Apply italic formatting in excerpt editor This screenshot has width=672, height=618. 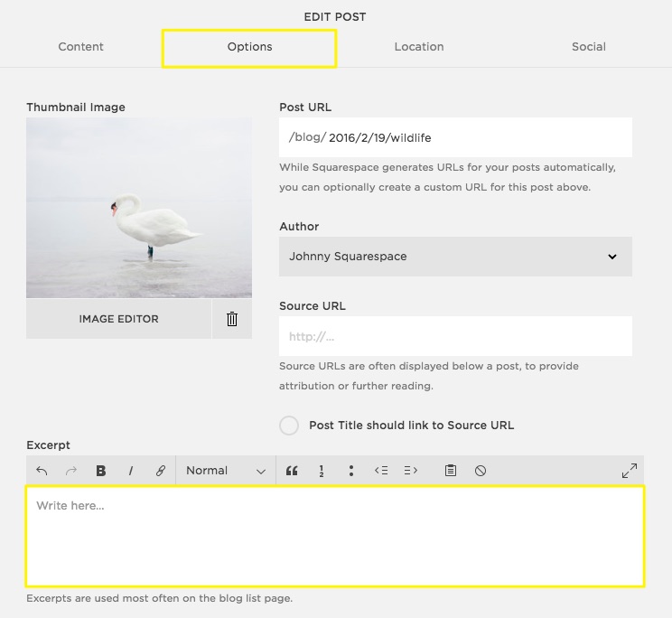point(131,471)
